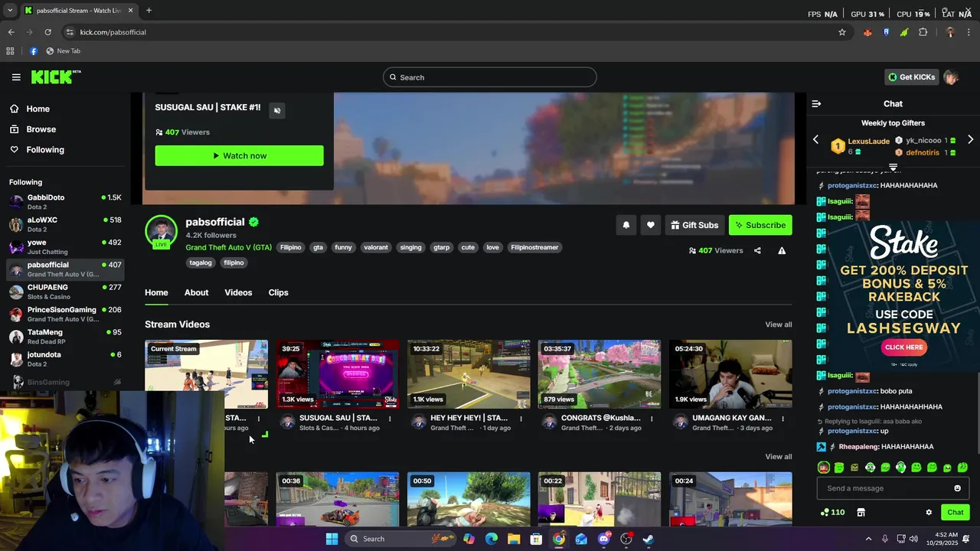
Task: Follow pabsofficial with heart icon
Action: pos(651,225)
